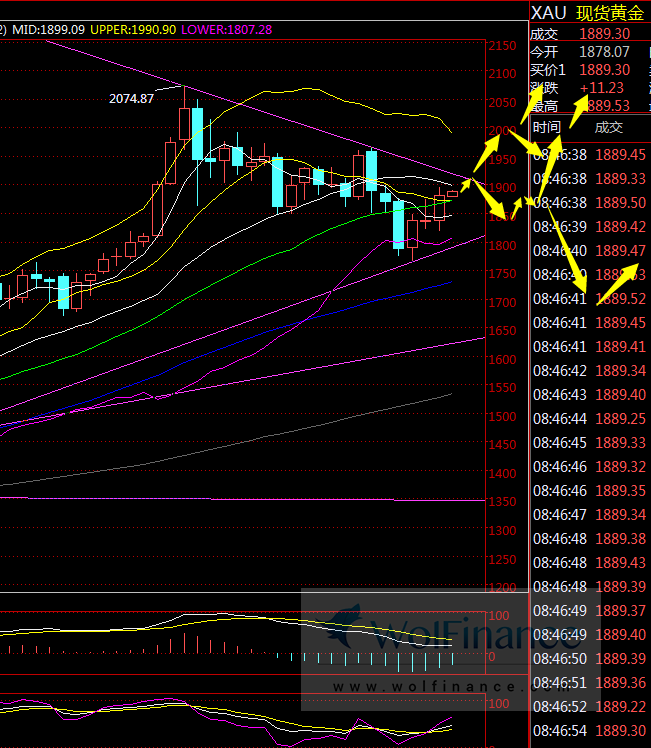The height and width of the screenshot is (748, 651).
Task: Click the 买价1 value 1889.30
Action: (604, 70)
